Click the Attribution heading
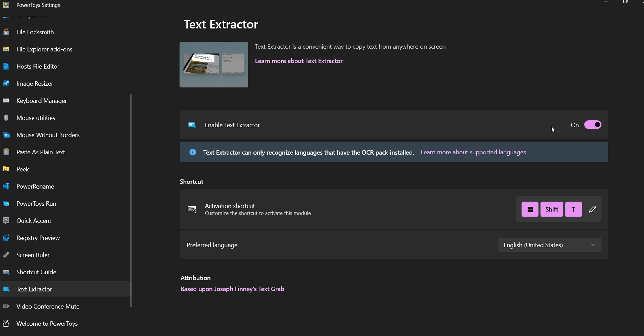The height and width of the screenshot is (336, 644). (x=196, y=278)
